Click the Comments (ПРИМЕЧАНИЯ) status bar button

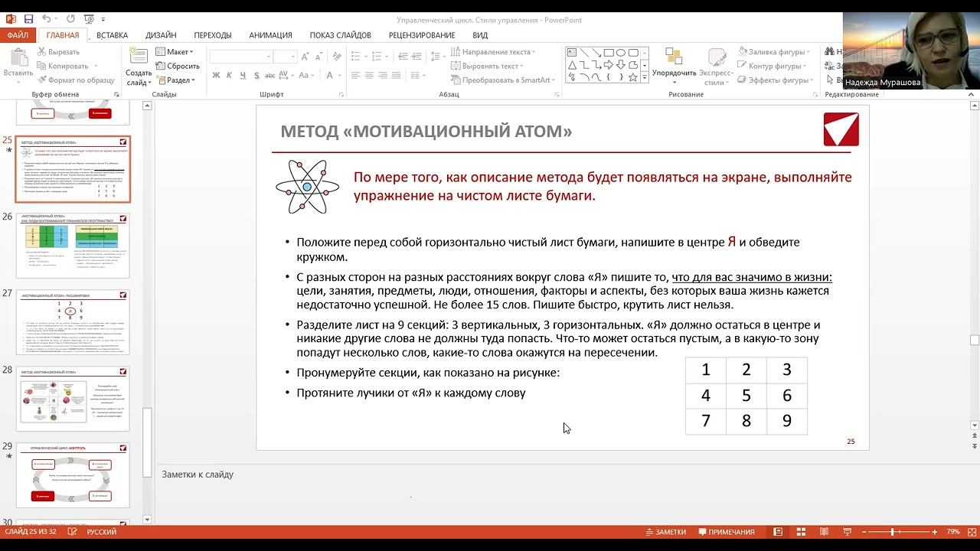(x=726, y=532)
